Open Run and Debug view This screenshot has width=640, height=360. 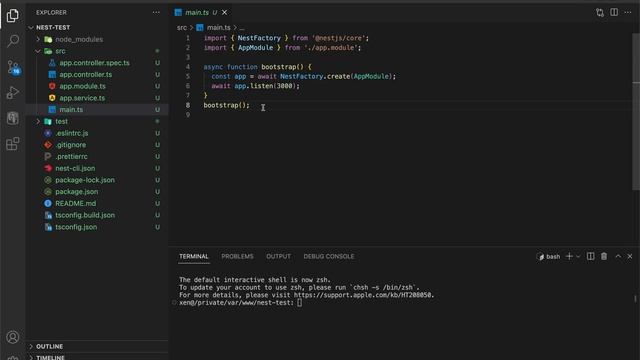[13, 93]
